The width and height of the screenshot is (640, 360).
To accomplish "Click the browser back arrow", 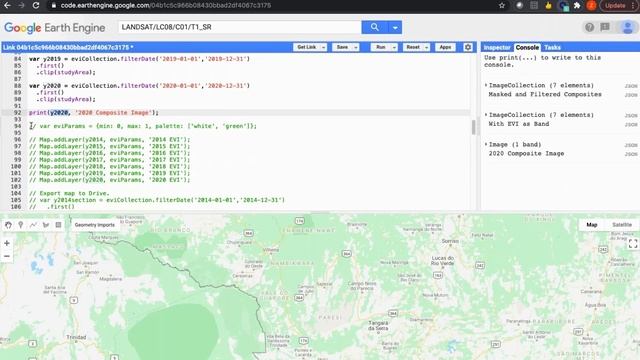I will [x=7, y=5].
